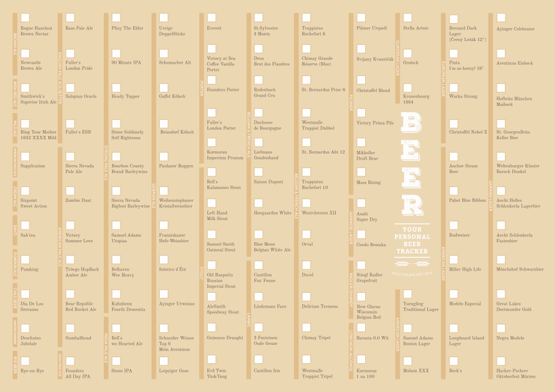The height and width of the screenshot is (392, 555).
Task: Tick the Everett porter checkbox
Action: coord(211,18)
